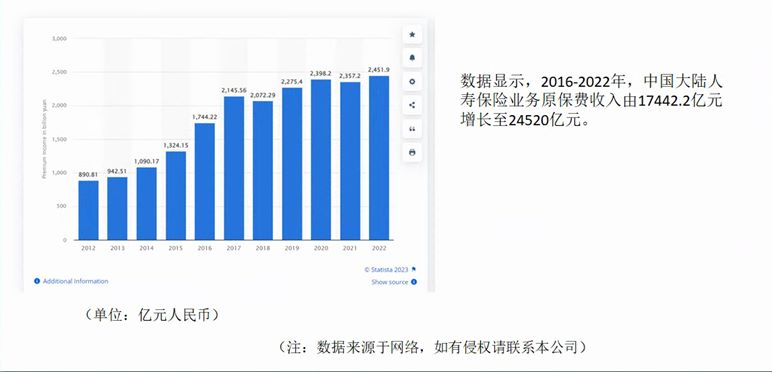Screen dimensions: 772x372
Task: Select the 2022 bar in the chart
Action: coord(379,157)
